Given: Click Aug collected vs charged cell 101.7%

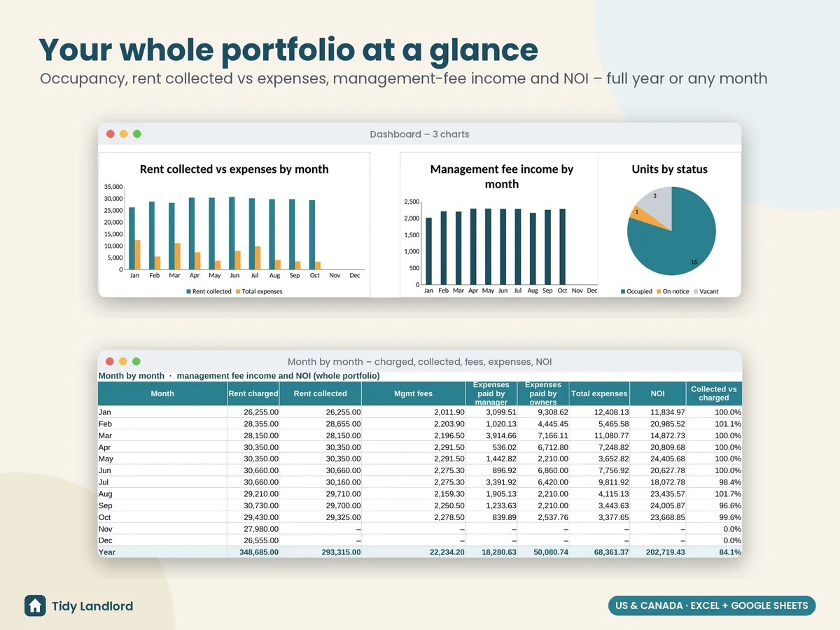Looking at the screenshot, I should [x=714, y=493].
